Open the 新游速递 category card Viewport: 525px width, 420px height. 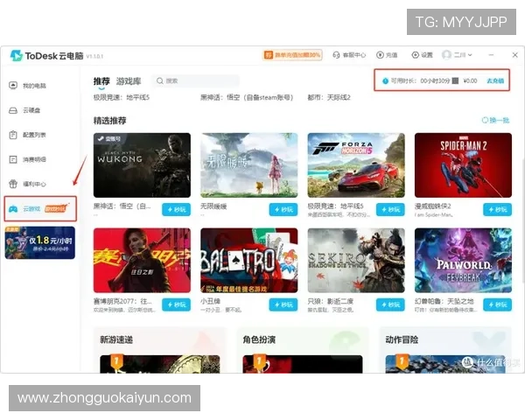pyautogui.click(x=160, y=350)
